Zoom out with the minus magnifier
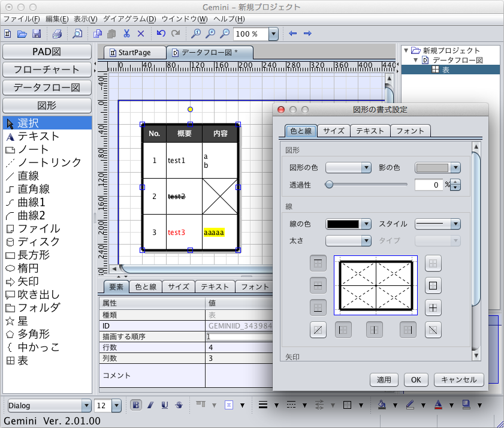The height and width of the screenshot is (428, 504). [225, 34]
